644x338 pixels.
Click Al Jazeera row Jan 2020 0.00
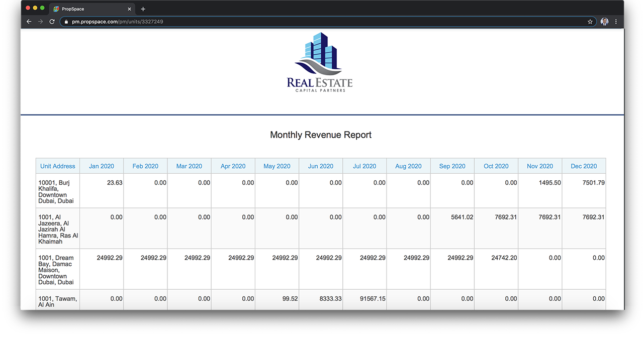click(x=102, y=229)
